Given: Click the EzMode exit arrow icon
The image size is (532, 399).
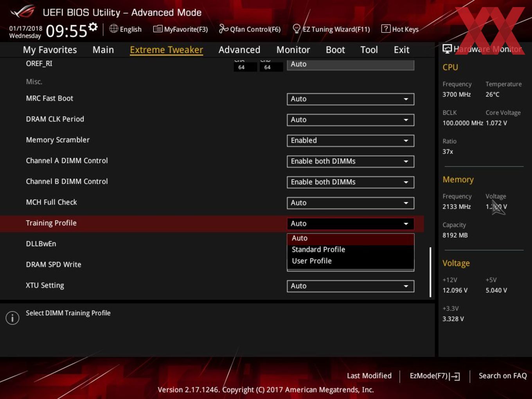Looking at the screenshot, I should (x=455, y=376).
